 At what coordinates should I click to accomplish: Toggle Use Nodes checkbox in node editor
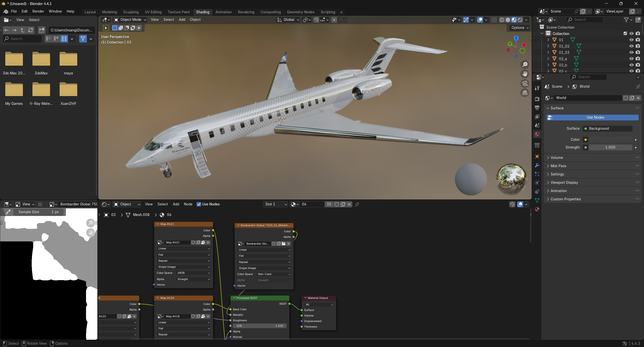coord(199,204)
